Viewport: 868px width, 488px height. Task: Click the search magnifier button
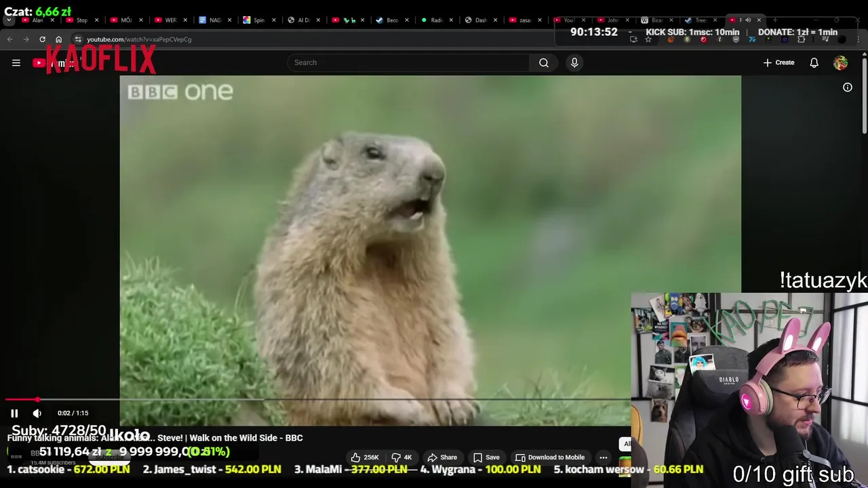pos(544,63)
